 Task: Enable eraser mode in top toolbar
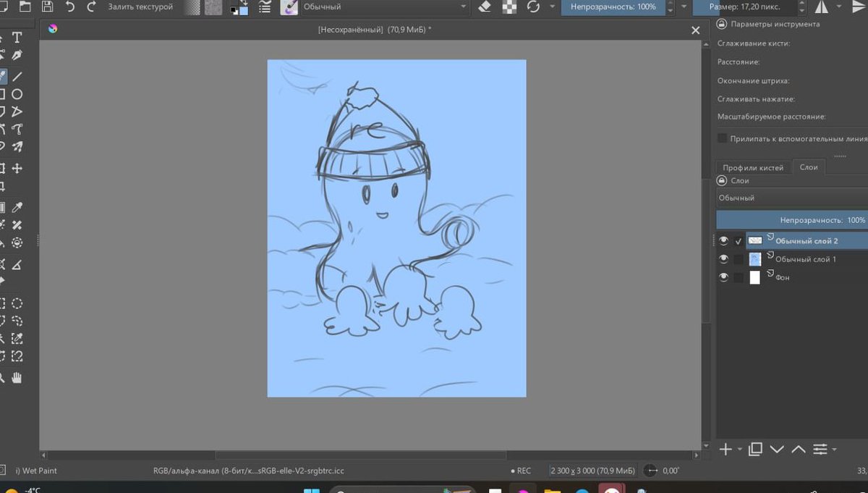click(x=485, y=7)
